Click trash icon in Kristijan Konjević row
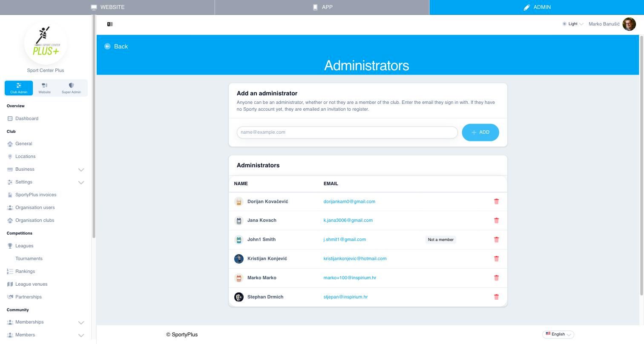Viewport: 644px width, 344px height. [x=496, y=258]
